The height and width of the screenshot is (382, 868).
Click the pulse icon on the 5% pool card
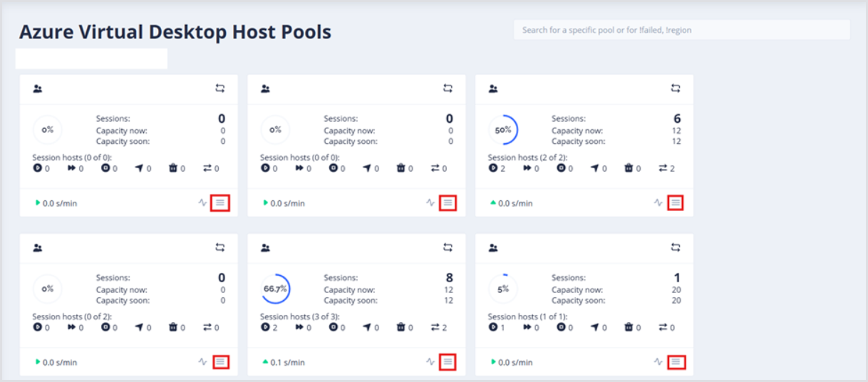tap(658, 362)
